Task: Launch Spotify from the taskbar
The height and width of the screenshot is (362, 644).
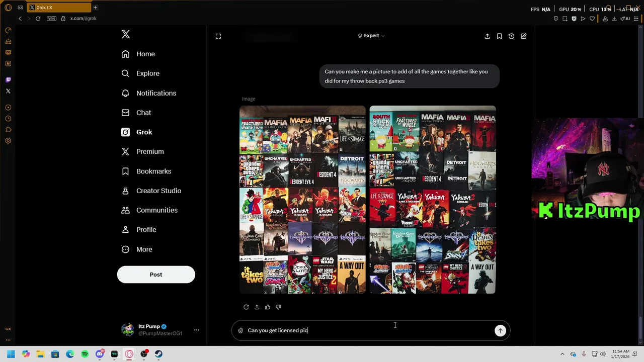Action: click(x=85, y=354)
